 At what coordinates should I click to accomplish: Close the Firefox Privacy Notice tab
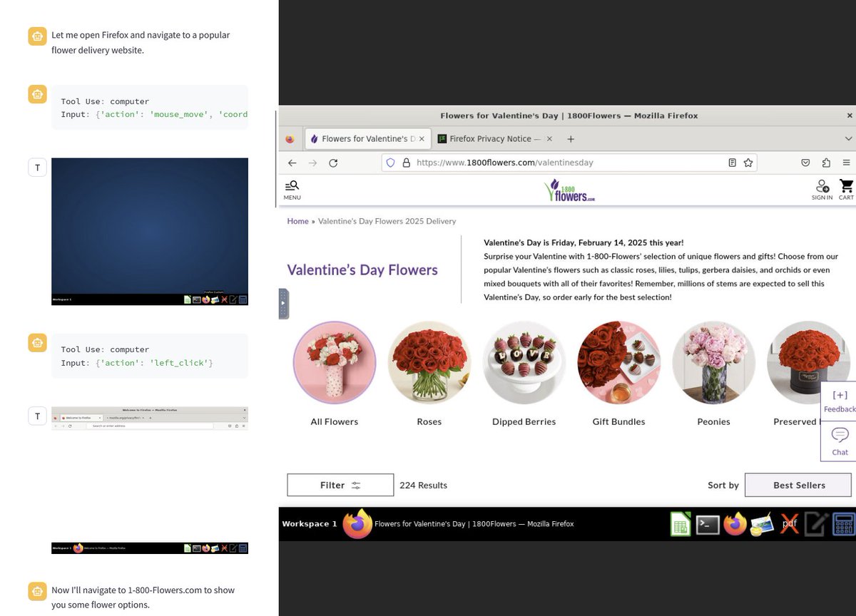548,139
